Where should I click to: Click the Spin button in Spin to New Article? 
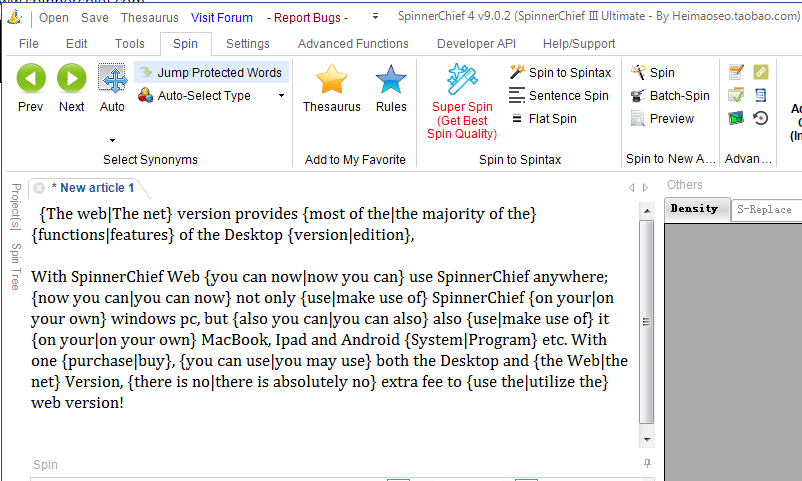coord(653,73)
